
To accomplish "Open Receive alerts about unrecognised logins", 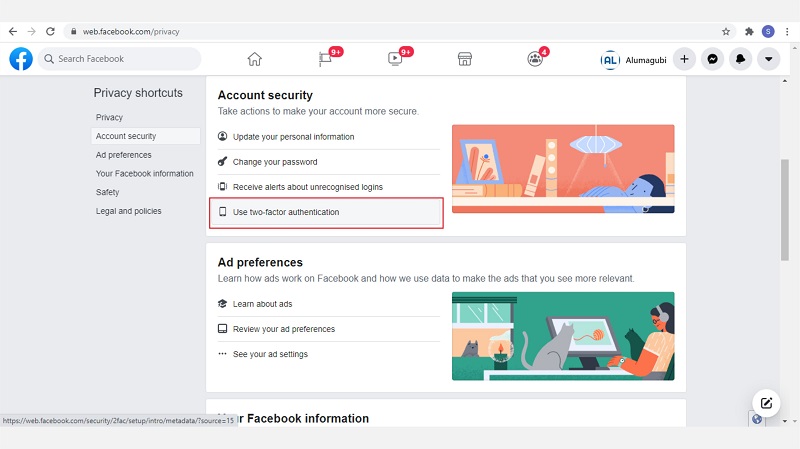I will coord(328,187).
